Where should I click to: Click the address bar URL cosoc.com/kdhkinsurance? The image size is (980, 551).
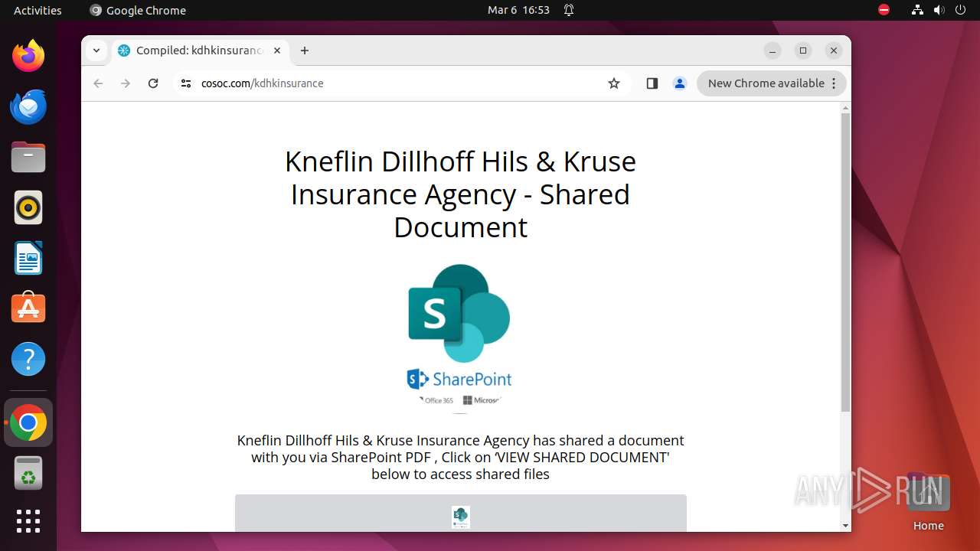pos(263,83)
